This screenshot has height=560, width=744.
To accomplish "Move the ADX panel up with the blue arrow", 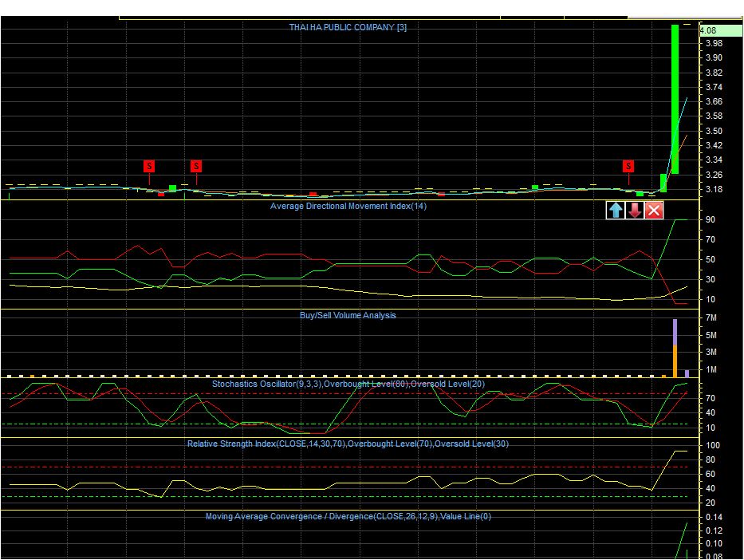I will click(x=616, y=210).
